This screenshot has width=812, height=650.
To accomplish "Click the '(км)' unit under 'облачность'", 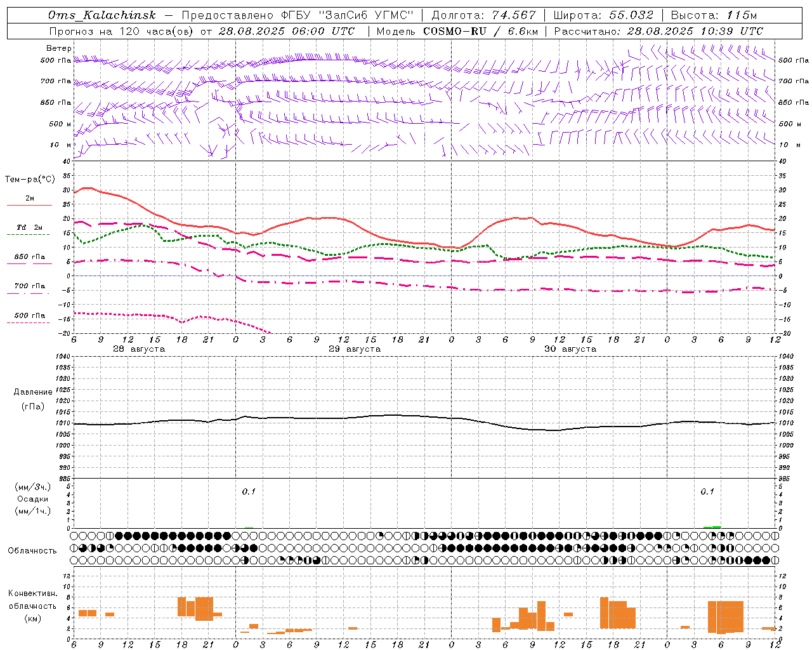I will tap(33, 618).
